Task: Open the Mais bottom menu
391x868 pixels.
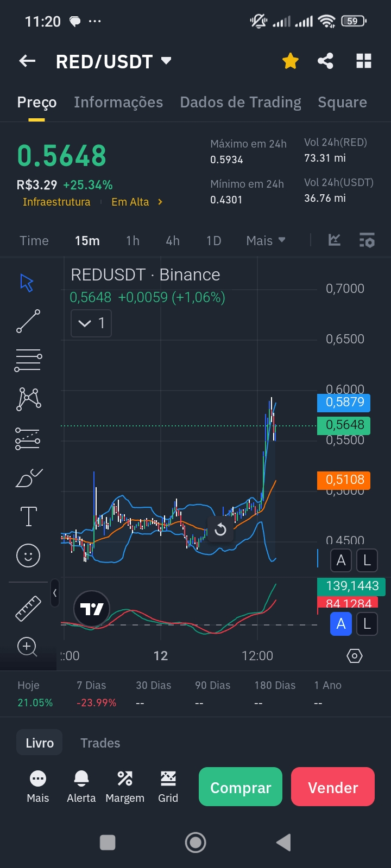Action: (x=38, y=787)
